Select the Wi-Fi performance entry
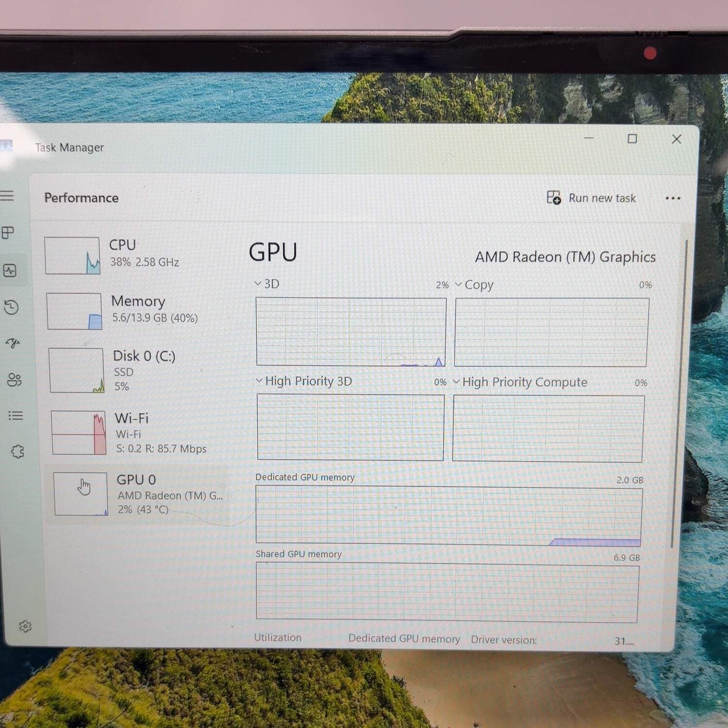Viewport: 728px width, 728px height. [138, 432]
